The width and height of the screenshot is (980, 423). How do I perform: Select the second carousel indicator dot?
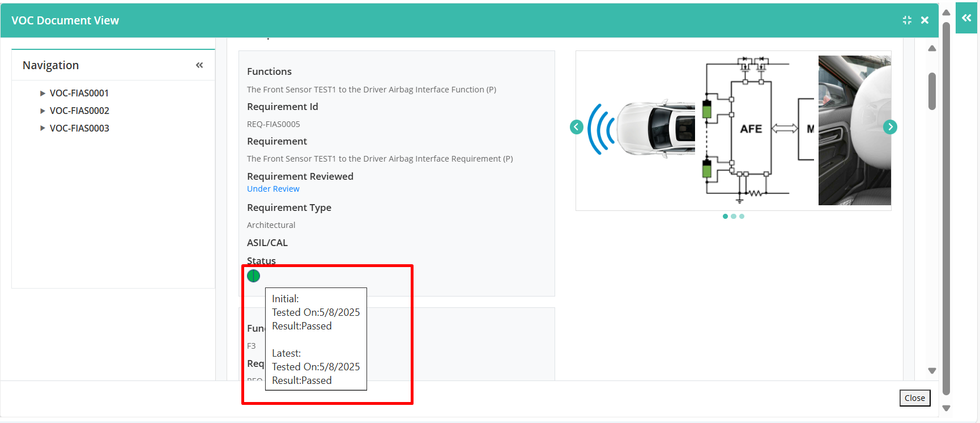click(x=734, y=216)
